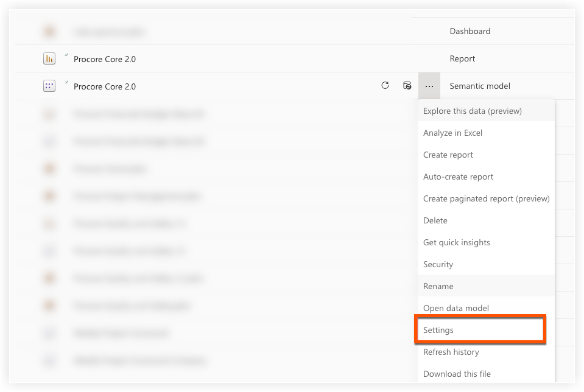Click the semantic model dots icon for Procore Core 2.0
Screen dimensions: 584x392
49,86
